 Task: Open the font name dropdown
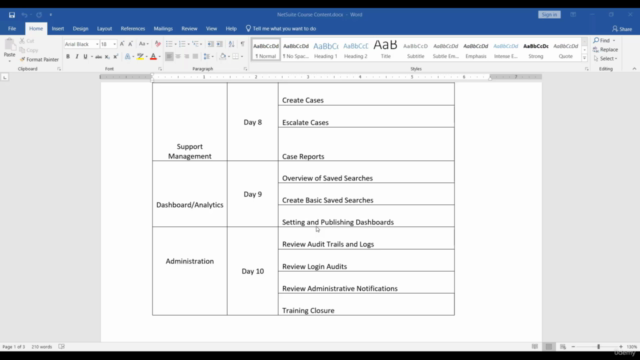click(97, 44)
